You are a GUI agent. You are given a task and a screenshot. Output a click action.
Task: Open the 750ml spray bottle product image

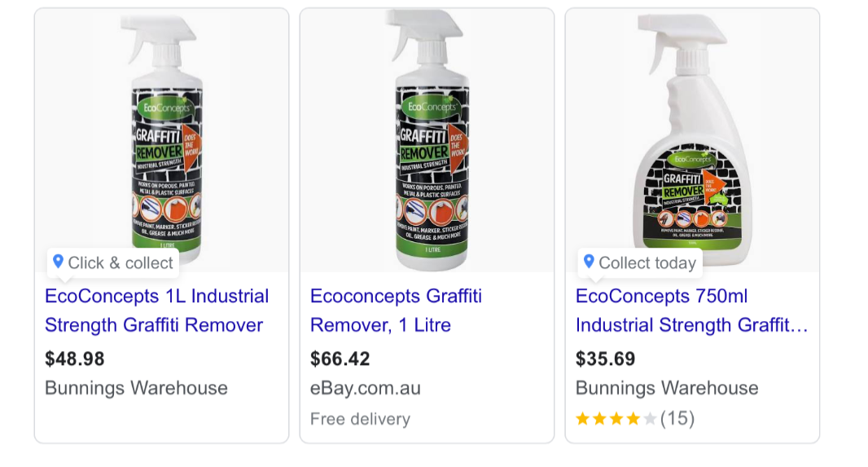[692, 140]
